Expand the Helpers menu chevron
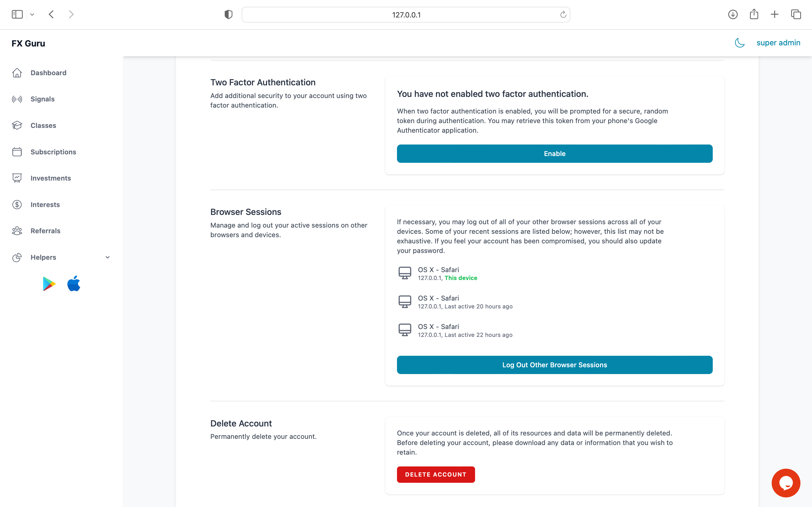 107,257
